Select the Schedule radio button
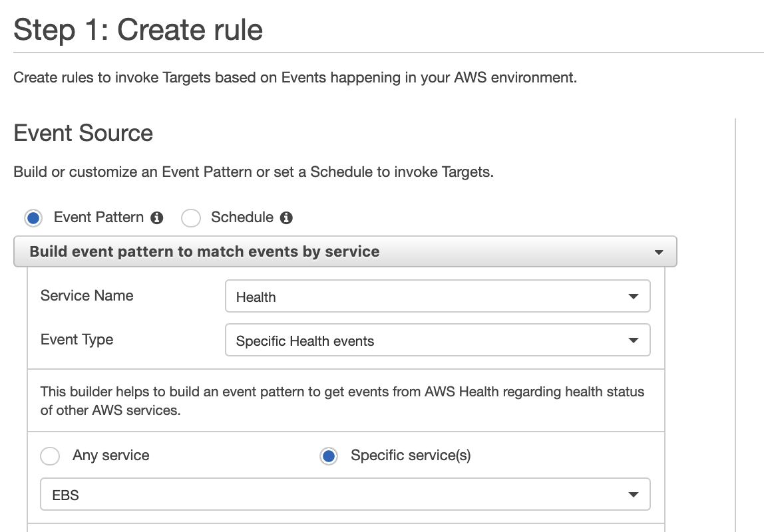The image size is (764, 532). coord(190,218)
